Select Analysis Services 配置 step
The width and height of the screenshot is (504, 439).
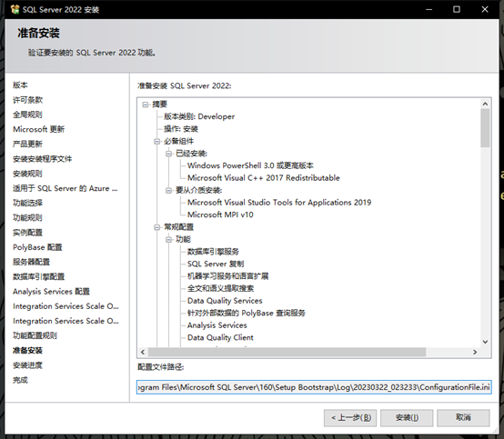(x=51, y=292)
